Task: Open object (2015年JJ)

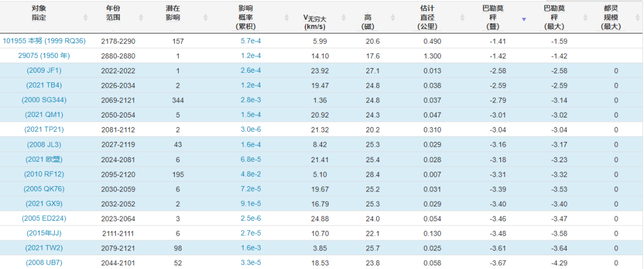Action: (x=44, y=233)
